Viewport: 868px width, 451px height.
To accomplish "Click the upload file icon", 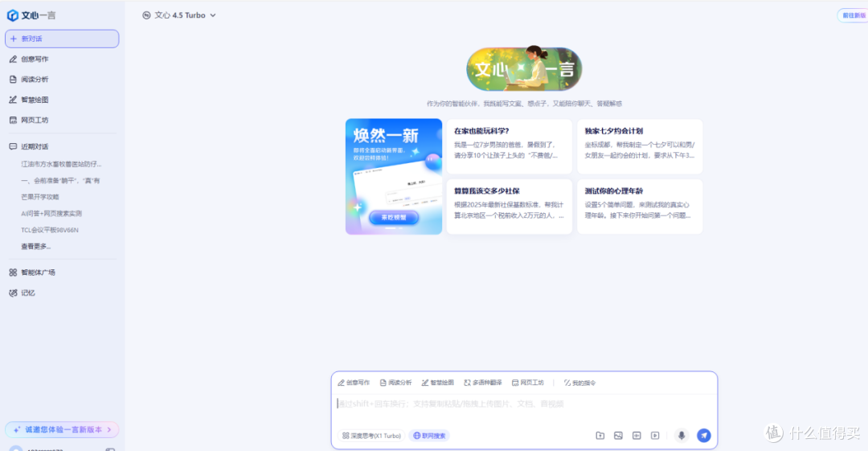I will click(600, 436).
